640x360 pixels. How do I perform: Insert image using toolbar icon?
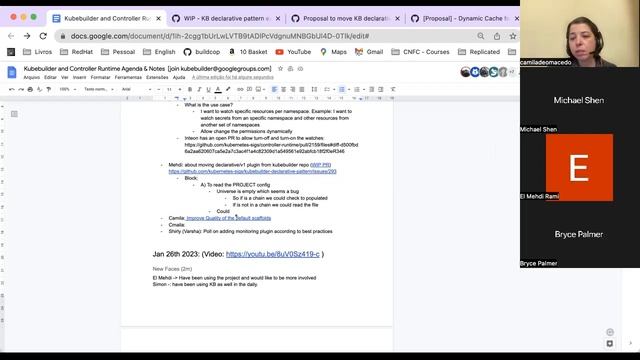pos(258,89)
